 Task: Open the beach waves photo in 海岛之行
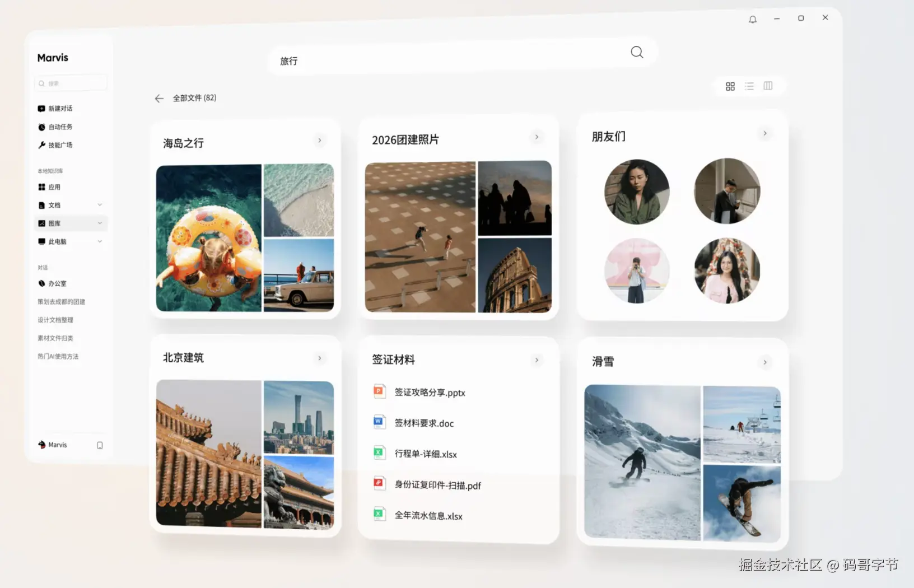(x=299, y=200)
